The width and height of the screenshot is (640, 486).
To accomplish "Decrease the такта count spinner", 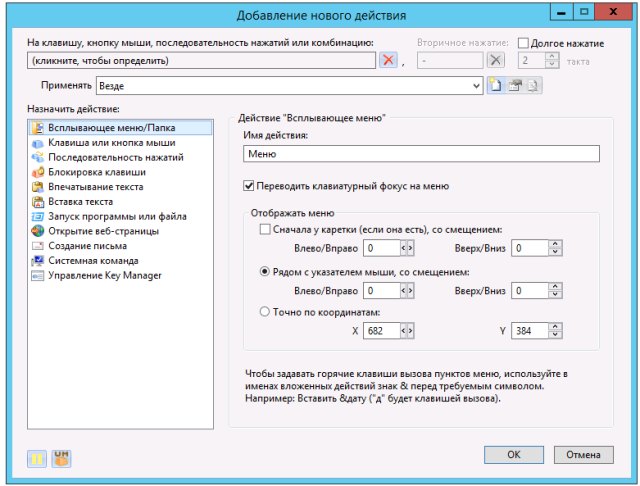I will tap(552, 64).
